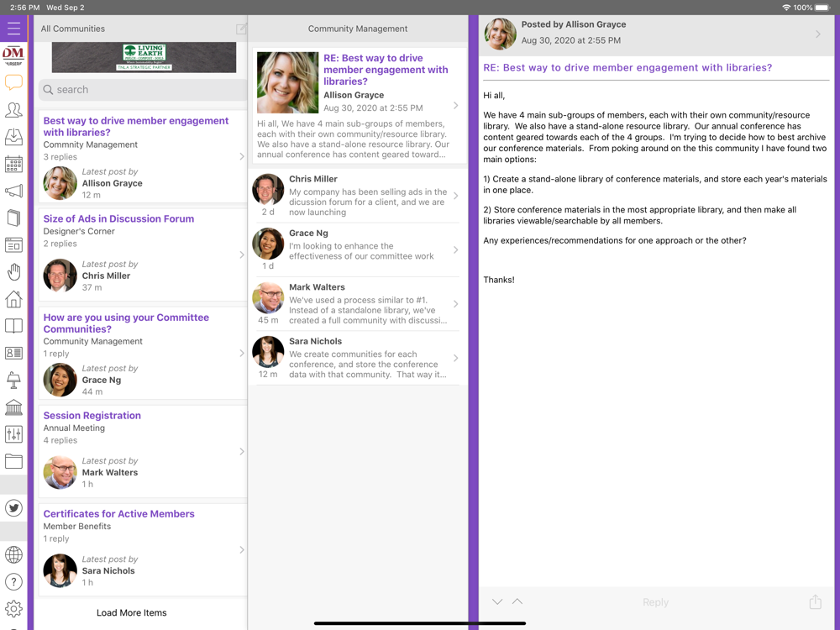The height and width of the screenshot is (630, 840).
Task: Expand Allison Grayce poster details chevron
Action: 817,34
